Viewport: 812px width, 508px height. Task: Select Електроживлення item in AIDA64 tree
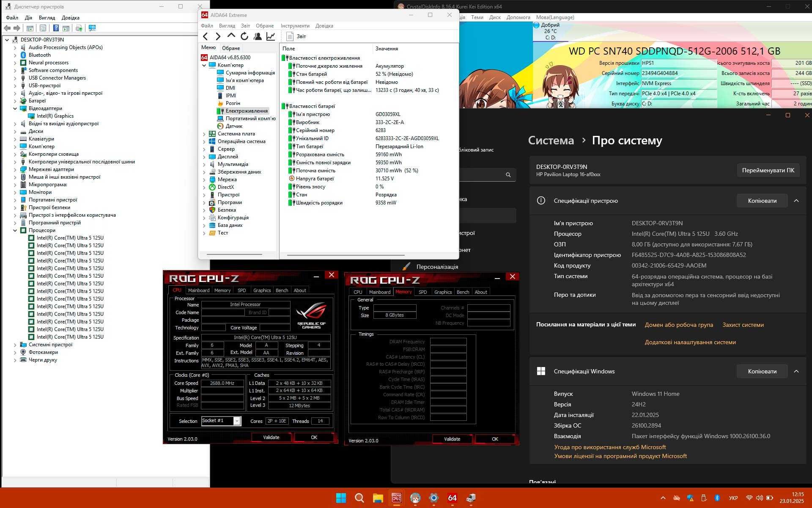[246, 111]
